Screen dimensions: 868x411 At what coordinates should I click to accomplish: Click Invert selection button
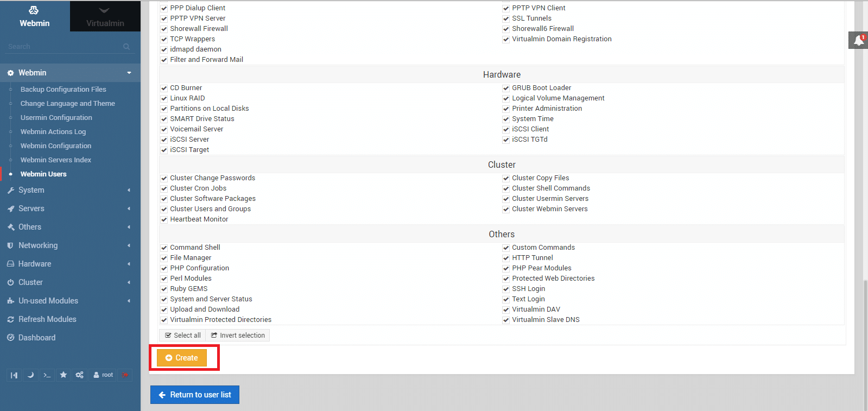tap(238, 336)
